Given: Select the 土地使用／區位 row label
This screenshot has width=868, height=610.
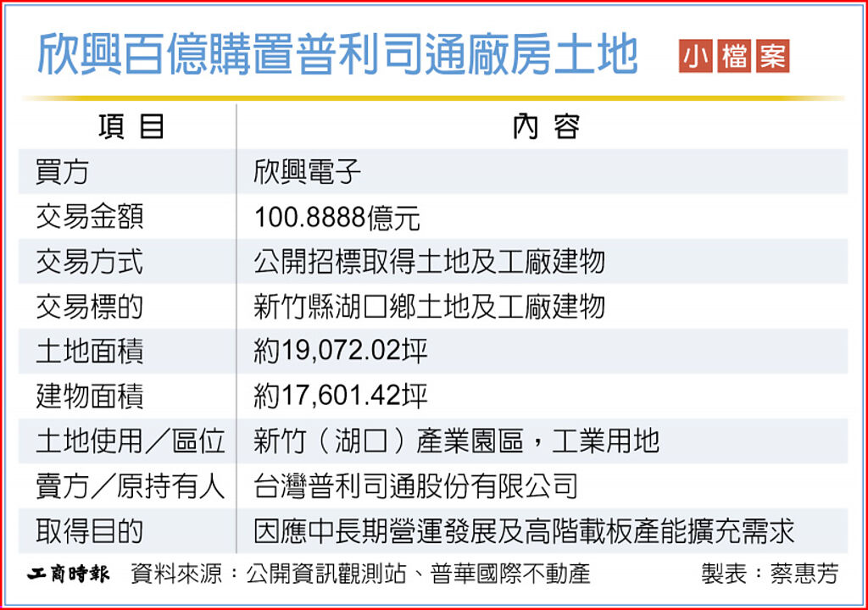Looking at the screenshot, I should 130,441.
